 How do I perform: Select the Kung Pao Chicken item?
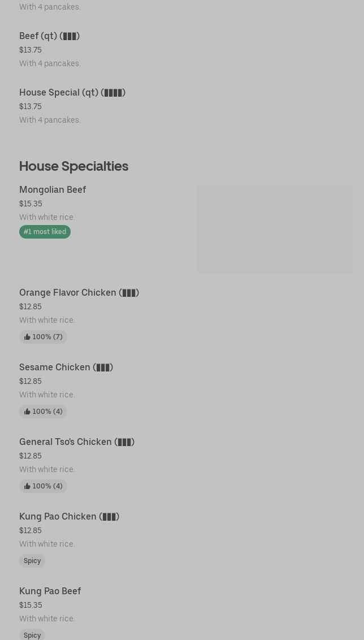(x=69, y=517)
